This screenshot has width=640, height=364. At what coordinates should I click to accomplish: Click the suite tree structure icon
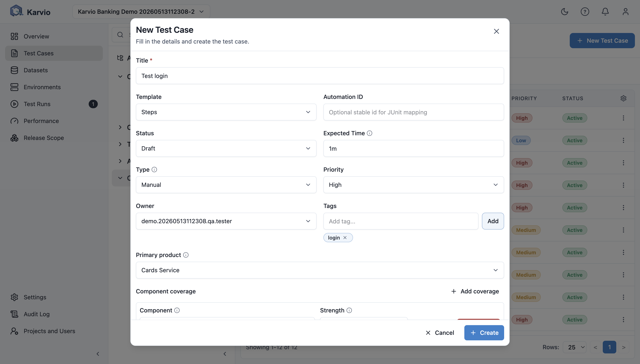(120, 58)
